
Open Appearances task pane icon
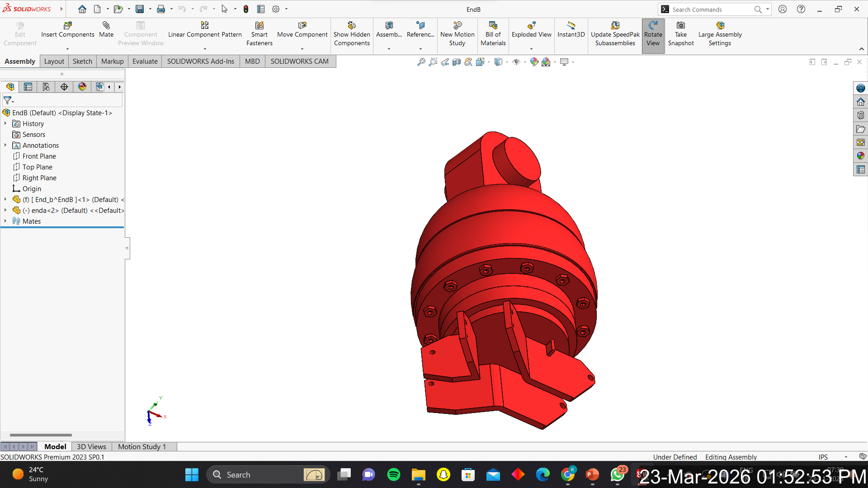pyautogui.click(x=860, y=156)
